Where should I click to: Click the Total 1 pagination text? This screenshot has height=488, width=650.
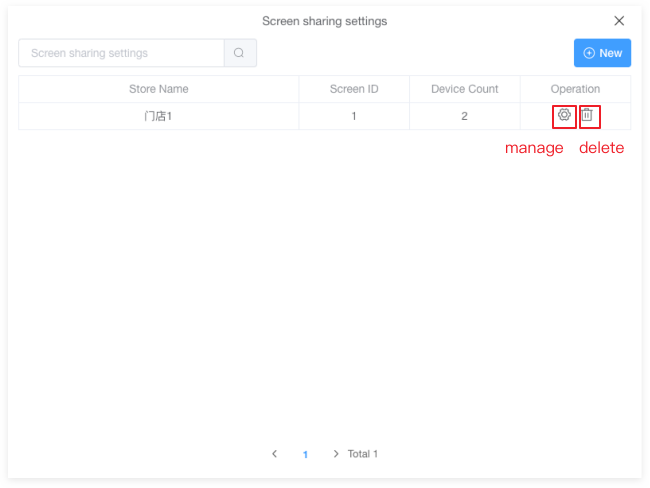coord(362,454)
